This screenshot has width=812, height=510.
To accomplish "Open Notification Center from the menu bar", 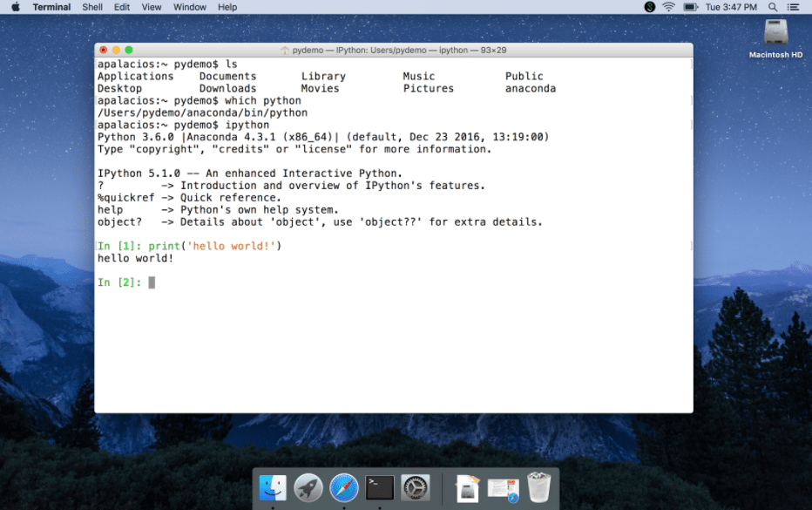I will coord(794,6).
